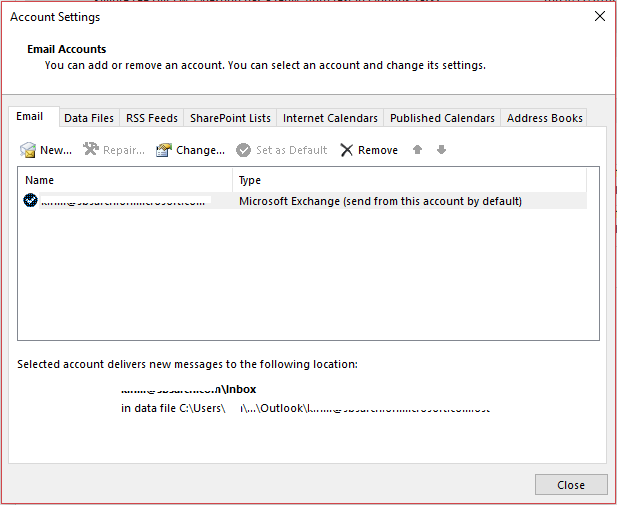Move account up with the up arrow
The image size is (617, 505).
pos(417,150)
